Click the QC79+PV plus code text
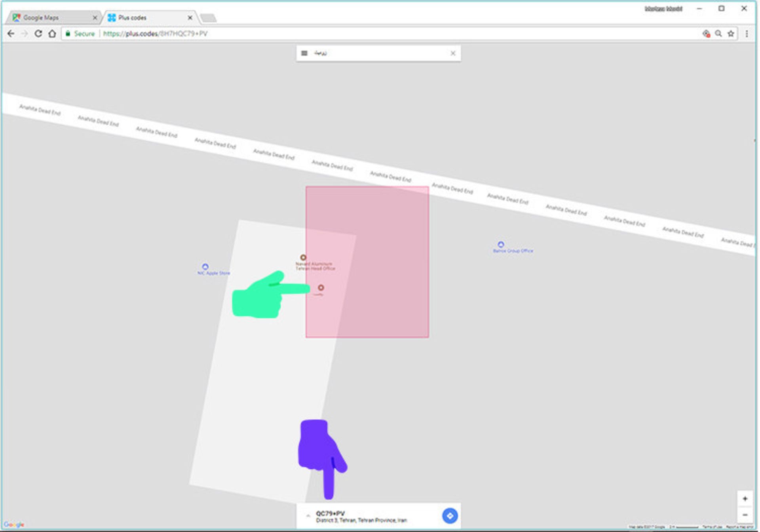 pyautogui.click(x=330, y=513)
